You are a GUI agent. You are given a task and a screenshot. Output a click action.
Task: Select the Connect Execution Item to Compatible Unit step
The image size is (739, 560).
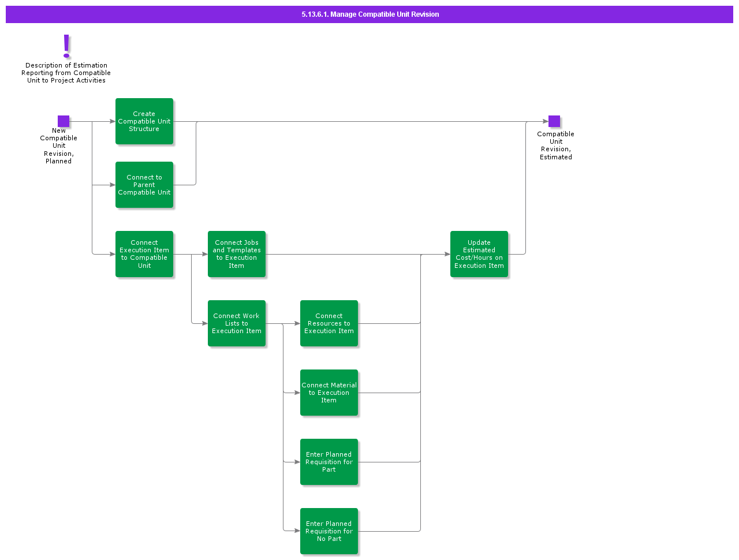point(144,254)
